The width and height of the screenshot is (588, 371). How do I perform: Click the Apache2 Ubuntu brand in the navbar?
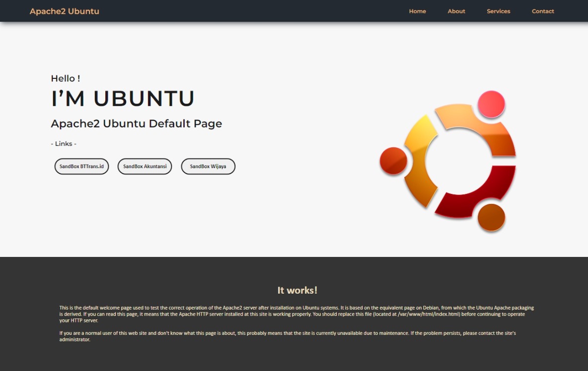(x=65, y=11)
